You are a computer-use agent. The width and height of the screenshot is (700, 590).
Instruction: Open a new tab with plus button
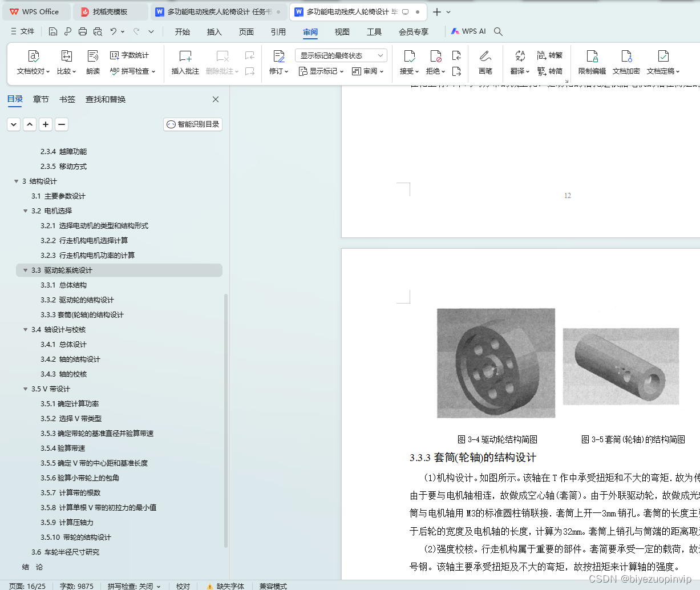pyautogui.click(x=437, y=11)
